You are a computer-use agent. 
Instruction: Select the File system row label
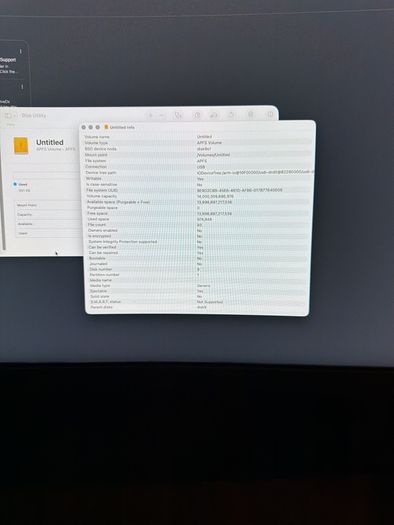point(96,161)
